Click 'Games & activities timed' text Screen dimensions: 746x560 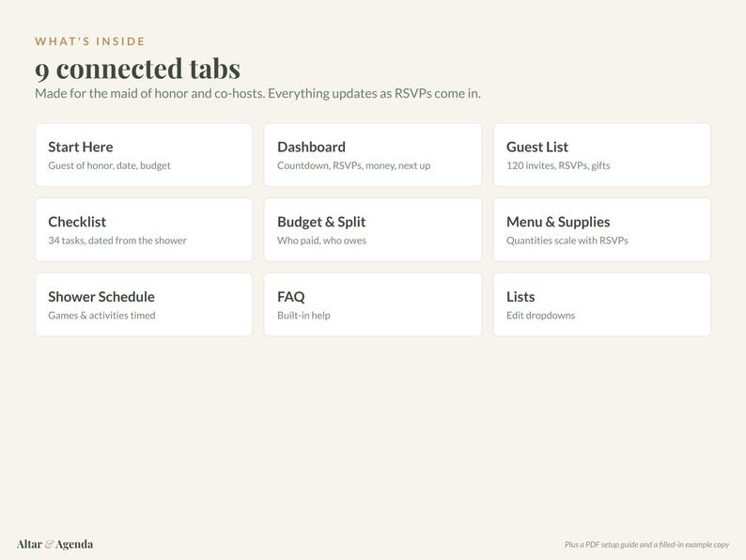[x=101, y=315]
